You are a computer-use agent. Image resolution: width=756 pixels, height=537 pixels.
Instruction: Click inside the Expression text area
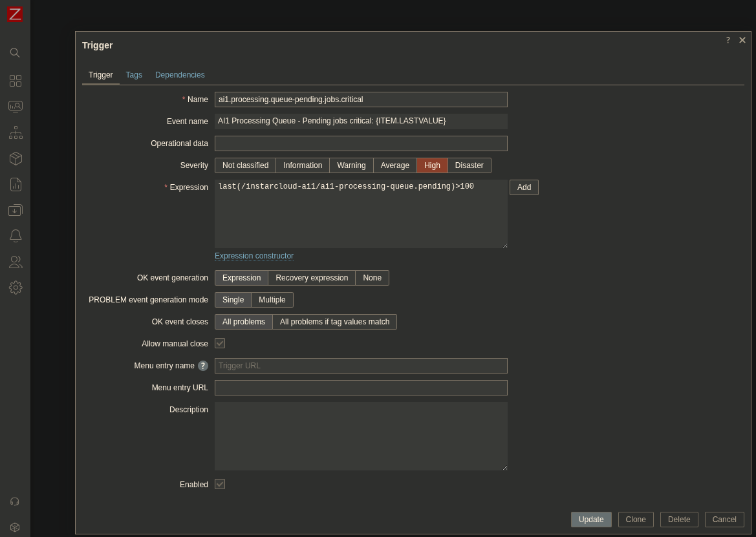pyautogui.click(x=361, y=214)
